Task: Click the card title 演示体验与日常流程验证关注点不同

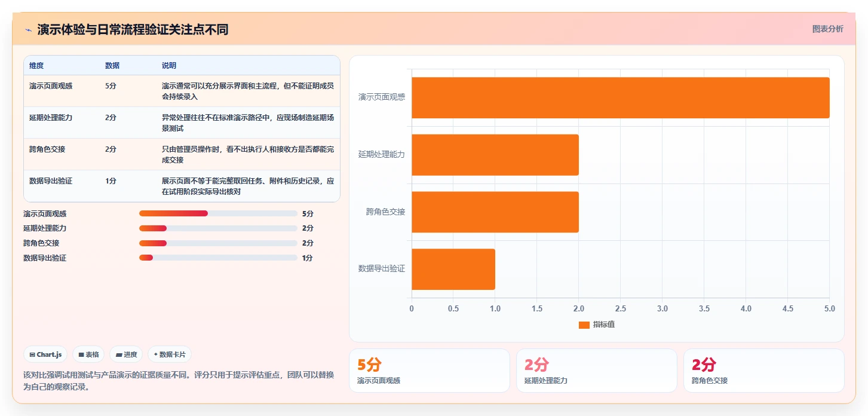Action: click(x=133, y=30)
